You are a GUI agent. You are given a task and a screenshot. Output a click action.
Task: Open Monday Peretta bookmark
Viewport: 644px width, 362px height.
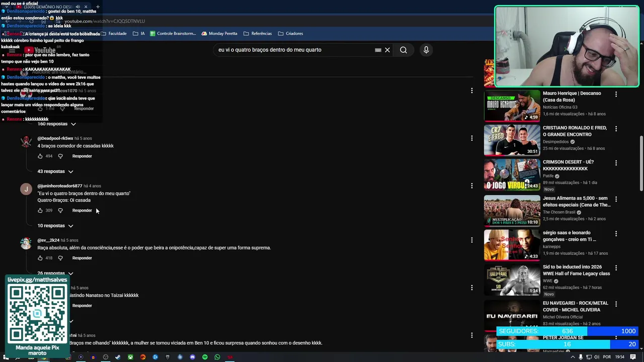[219, 34]
